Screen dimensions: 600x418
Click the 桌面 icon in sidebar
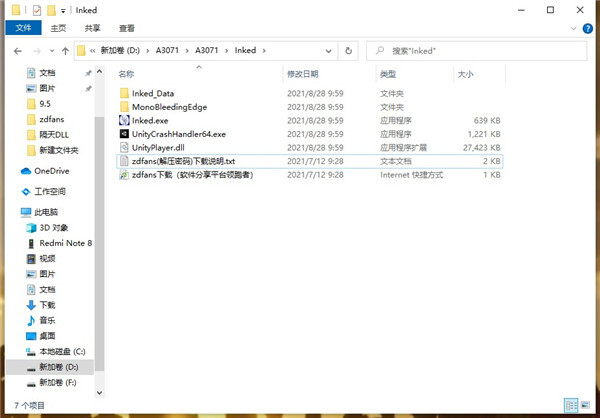(x=31, y=336)
